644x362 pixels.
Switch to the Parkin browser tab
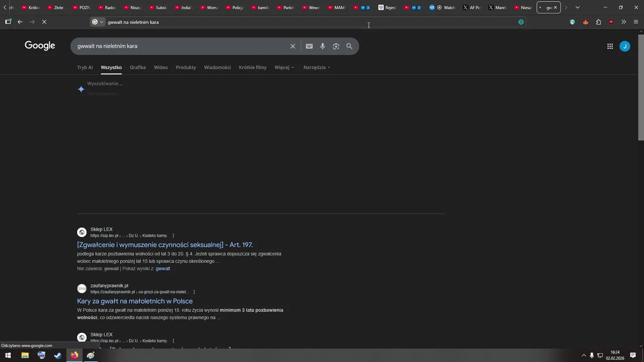pyautogui.click(x=286, y=8)
